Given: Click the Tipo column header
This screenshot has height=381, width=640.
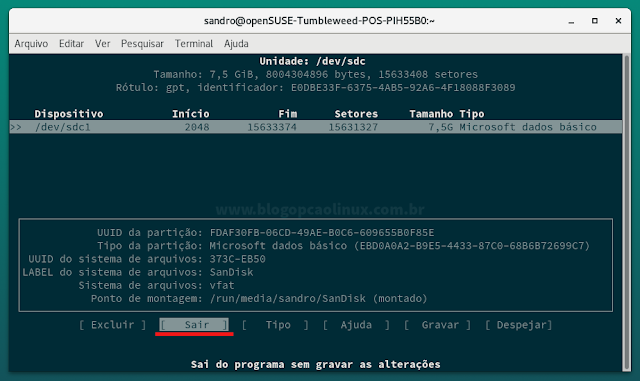Looking at the screenshot, I should tap(472, 114).
